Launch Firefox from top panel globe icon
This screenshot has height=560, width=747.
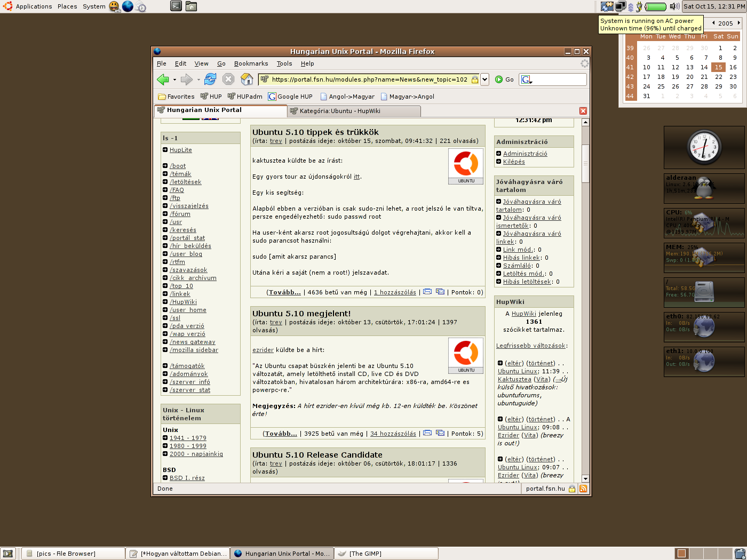[128, 6]
